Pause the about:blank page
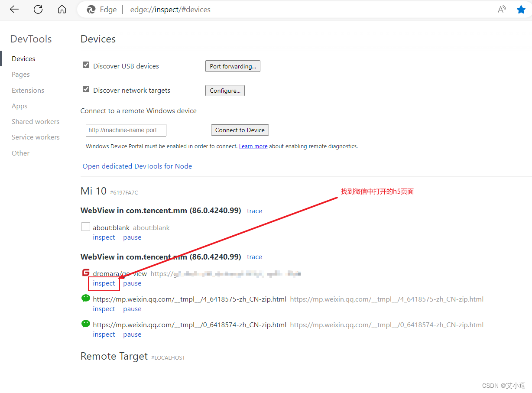The image size is (532, 393). 132,237
